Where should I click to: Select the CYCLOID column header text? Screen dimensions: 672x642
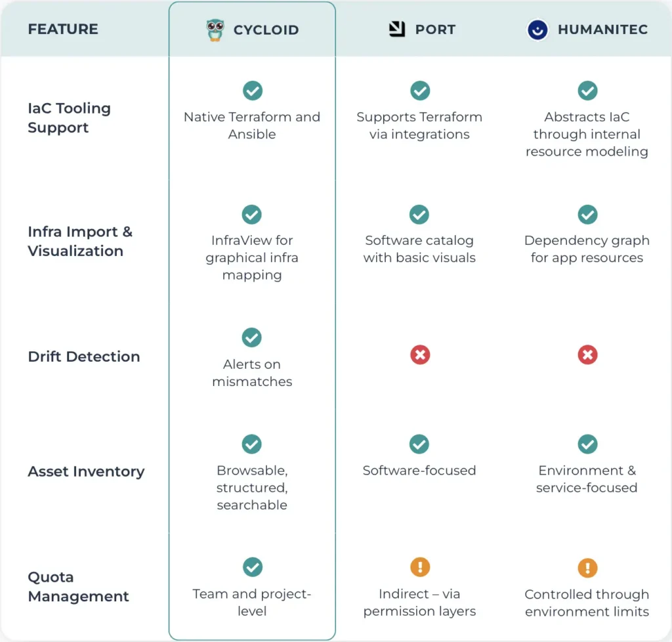pyautogui.click(x=266, y=30)
